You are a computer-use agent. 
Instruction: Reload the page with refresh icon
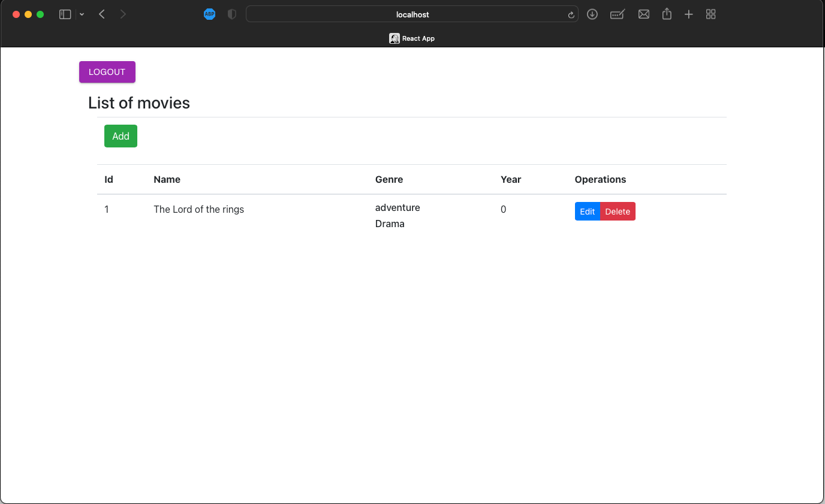coord(571,15)
